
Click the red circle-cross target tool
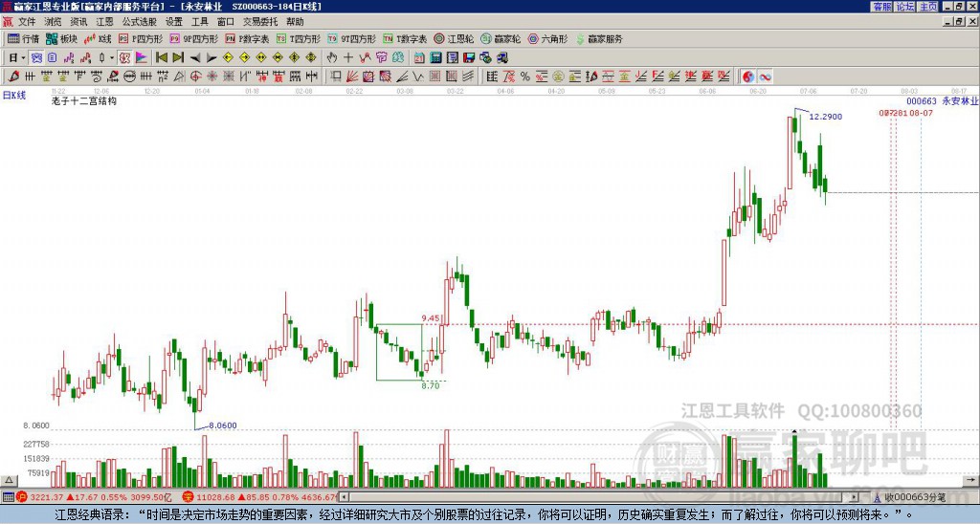(195, 76)
